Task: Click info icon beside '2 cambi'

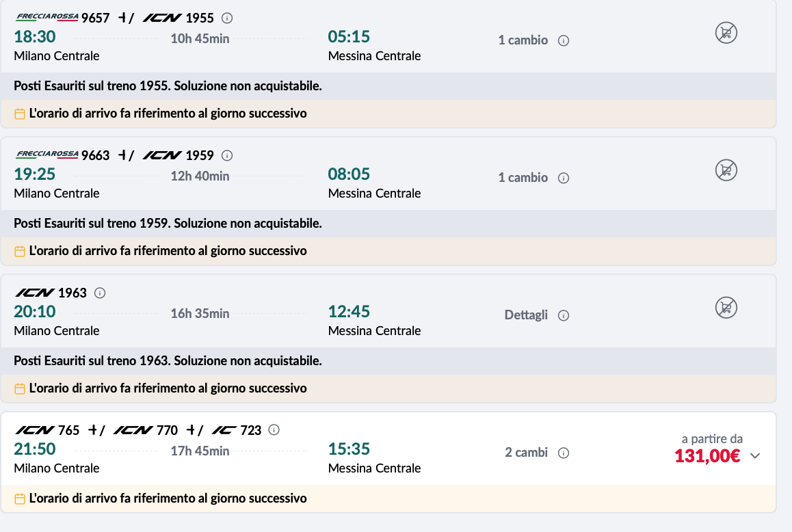Action: (564, 453)
